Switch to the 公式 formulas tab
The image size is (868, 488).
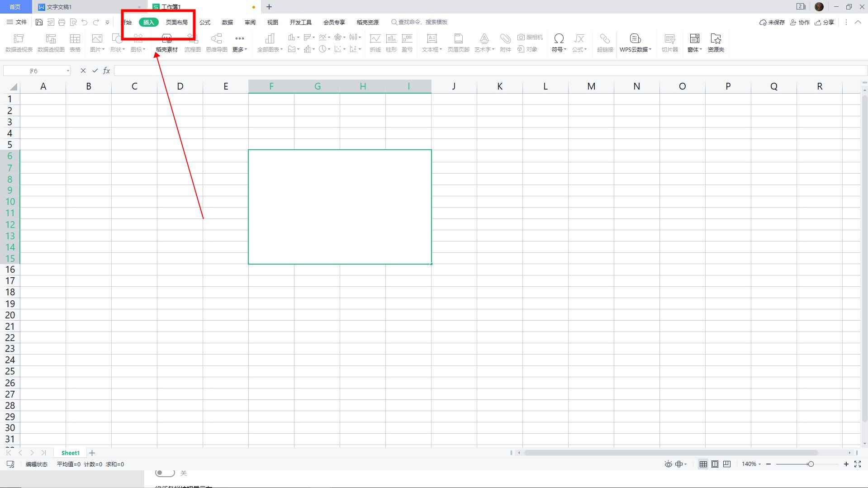[x=205, y=22]
